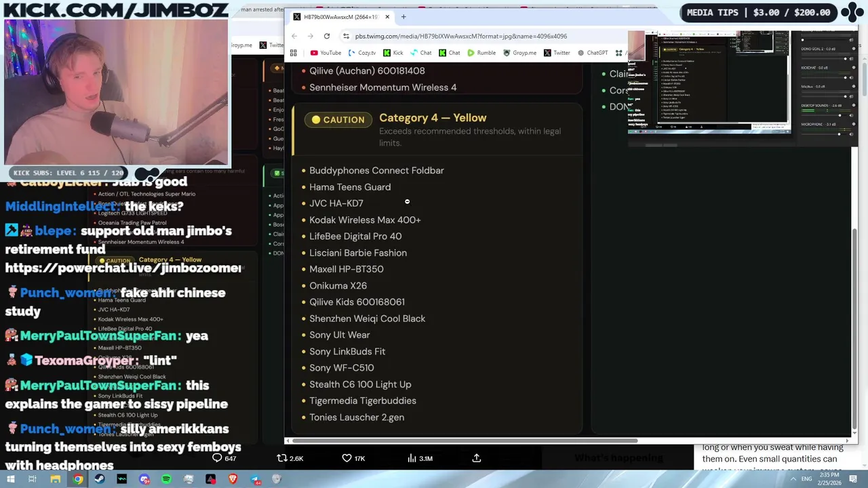Open the apps grid in bookmarks bar
This screenshot has width=868, height=488.
click(x=294, y=53)
